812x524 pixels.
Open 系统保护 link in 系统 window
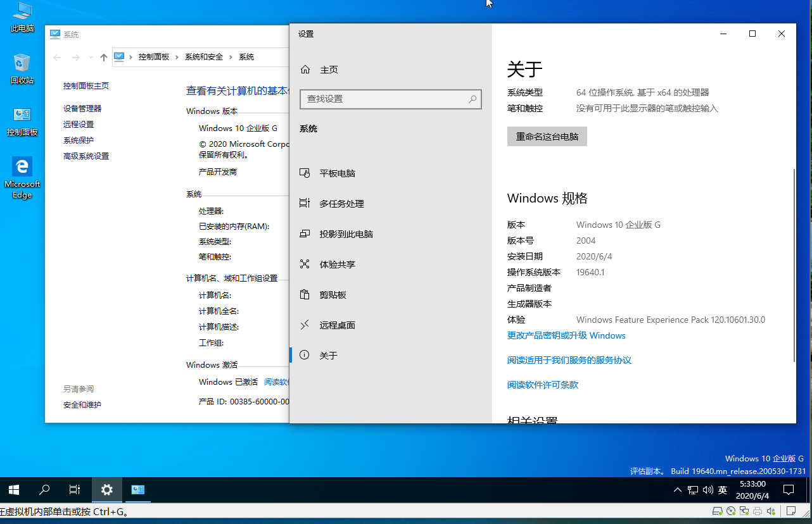click(79, 140)
